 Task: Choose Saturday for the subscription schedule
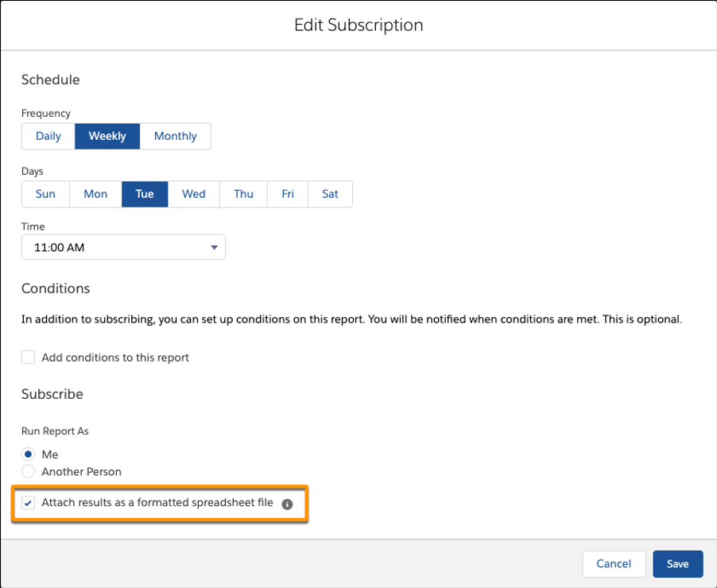coord(330,194)
